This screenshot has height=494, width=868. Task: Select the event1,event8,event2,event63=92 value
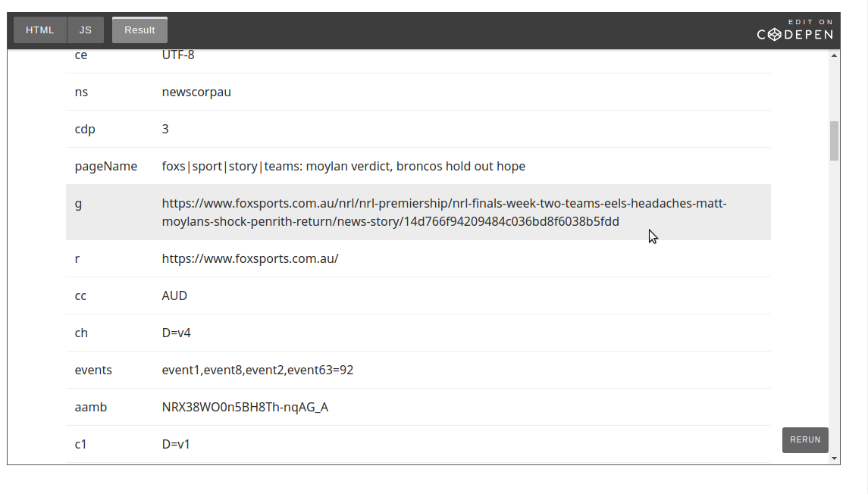tap(258, 370)
